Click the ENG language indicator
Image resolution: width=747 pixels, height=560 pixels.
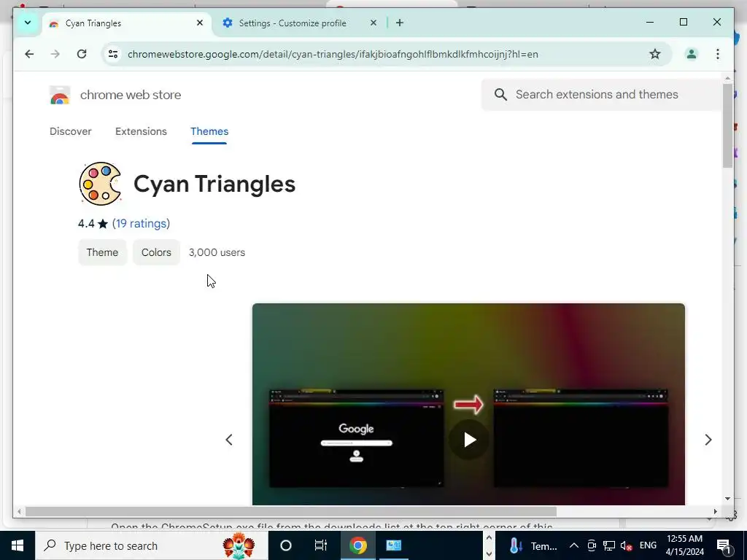click(648, 545)
